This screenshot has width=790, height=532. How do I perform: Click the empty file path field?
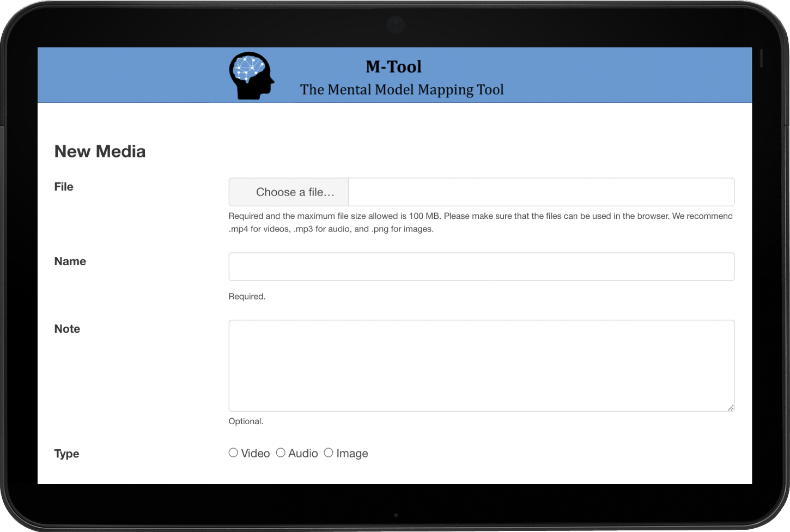click(541, 192)
